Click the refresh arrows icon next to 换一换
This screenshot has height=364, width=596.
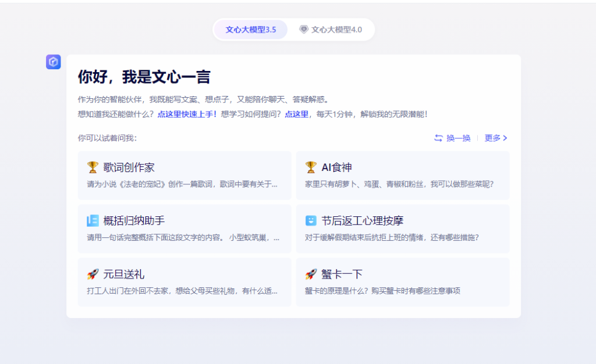tap(438, 138)
